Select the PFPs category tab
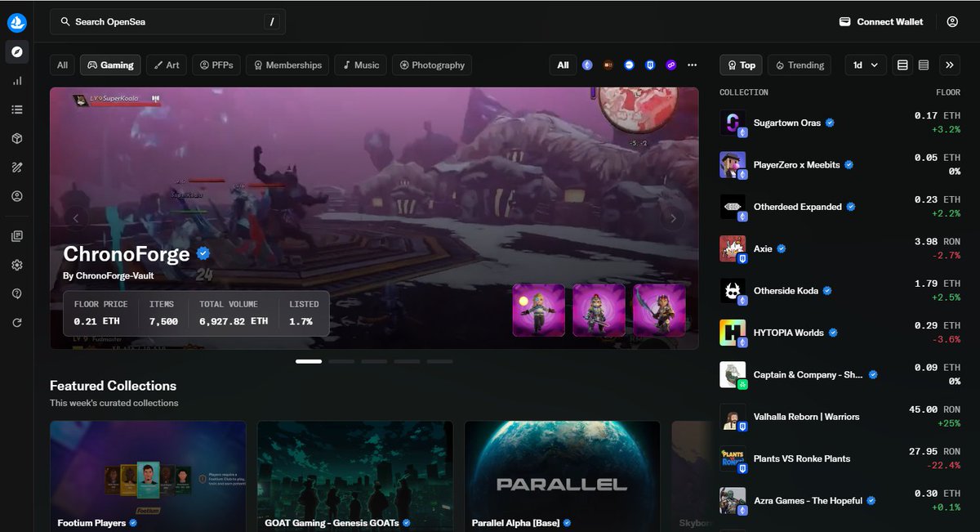 pos(217,65)
